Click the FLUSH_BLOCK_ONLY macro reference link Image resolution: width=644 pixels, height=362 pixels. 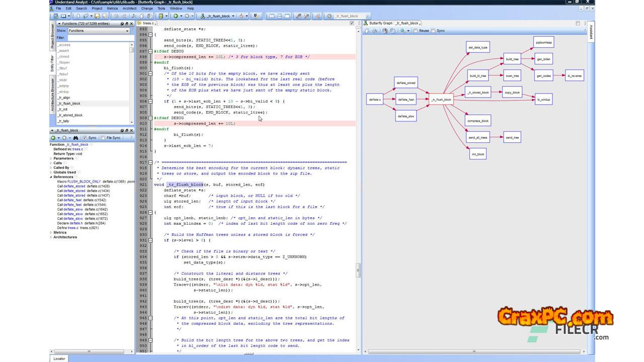[x=84, y=182]
